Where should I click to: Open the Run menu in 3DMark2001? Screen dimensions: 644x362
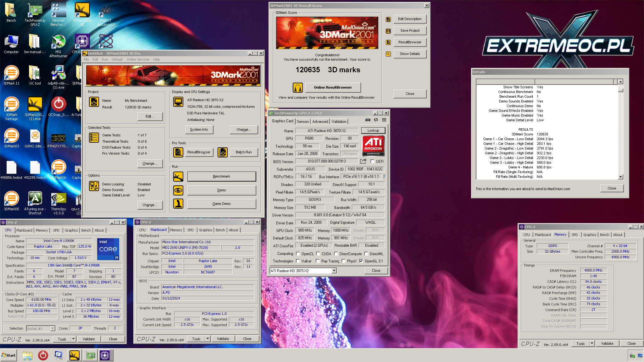(x=105, y=59)
